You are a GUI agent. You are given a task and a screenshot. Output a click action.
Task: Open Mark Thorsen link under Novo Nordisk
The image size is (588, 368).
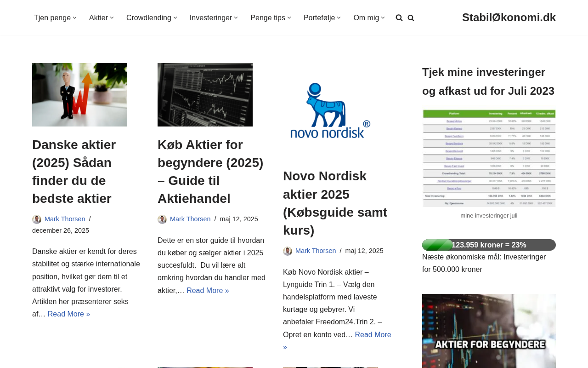(x=316, y=251)
